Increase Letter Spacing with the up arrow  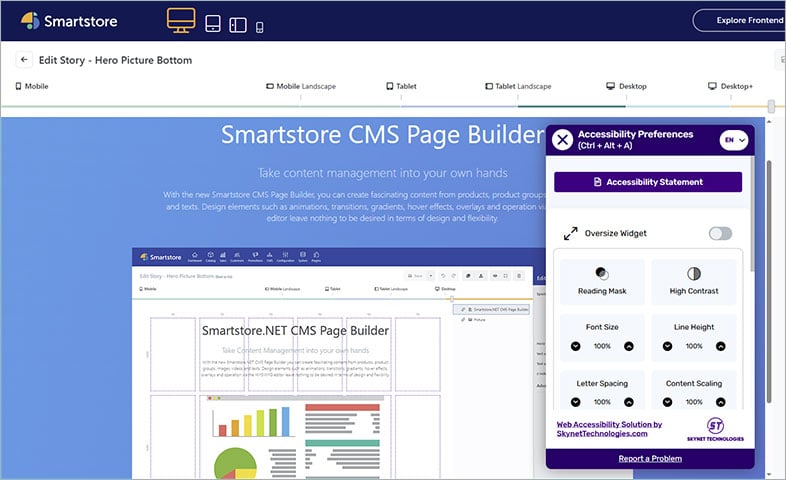(628, 402)
